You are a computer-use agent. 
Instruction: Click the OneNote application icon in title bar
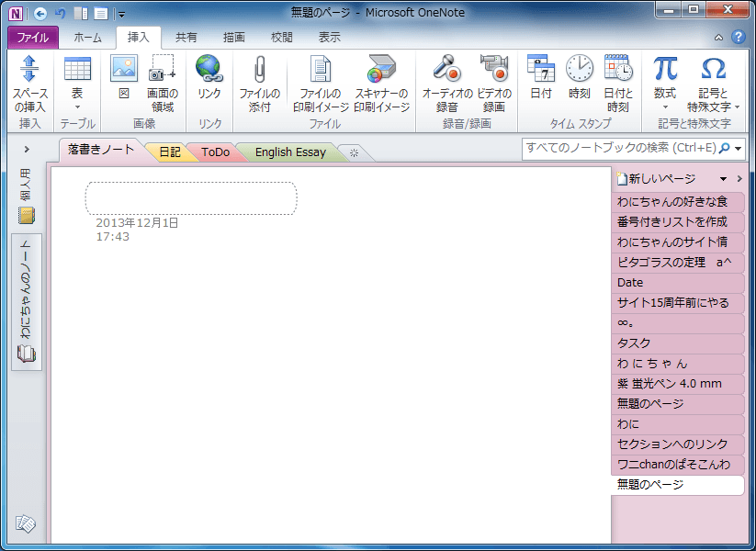[16, 13]
